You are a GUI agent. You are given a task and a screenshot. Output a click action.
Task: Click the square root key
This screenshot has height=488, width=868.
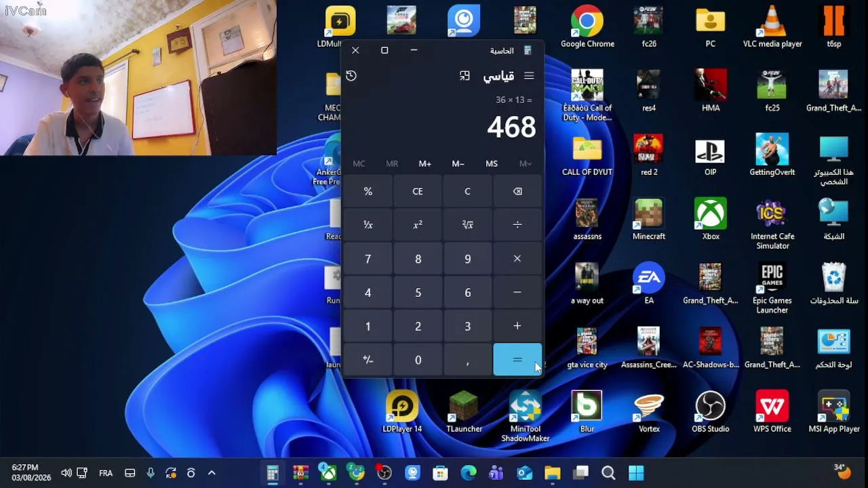[x=467, y=225]
